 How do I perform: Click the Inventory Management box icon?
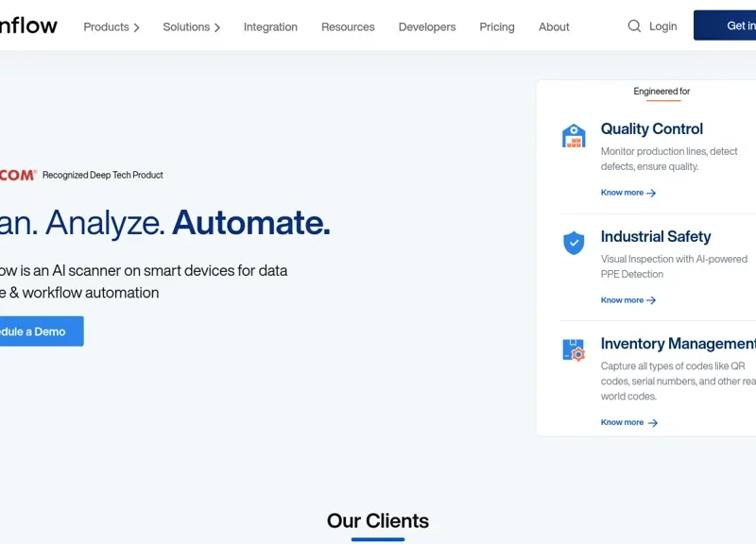click(x=574, y=351)
